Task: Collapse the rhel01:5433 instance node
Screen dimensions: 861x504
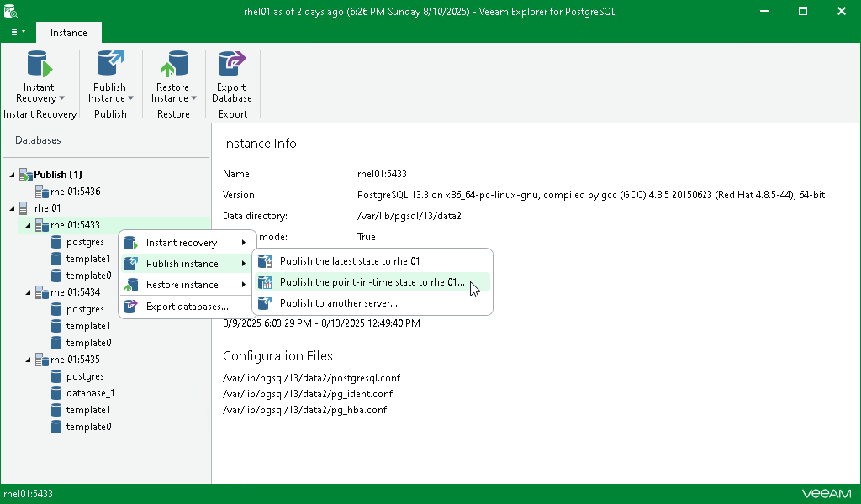Action: [x=28, y=225]
